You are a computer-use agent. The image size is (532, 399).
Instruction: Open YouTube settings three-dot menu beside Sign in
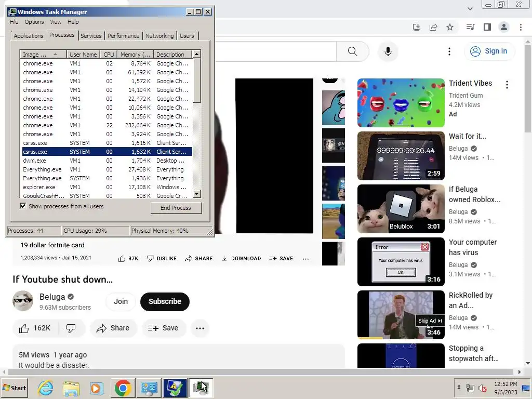click(x=449, y=51)
